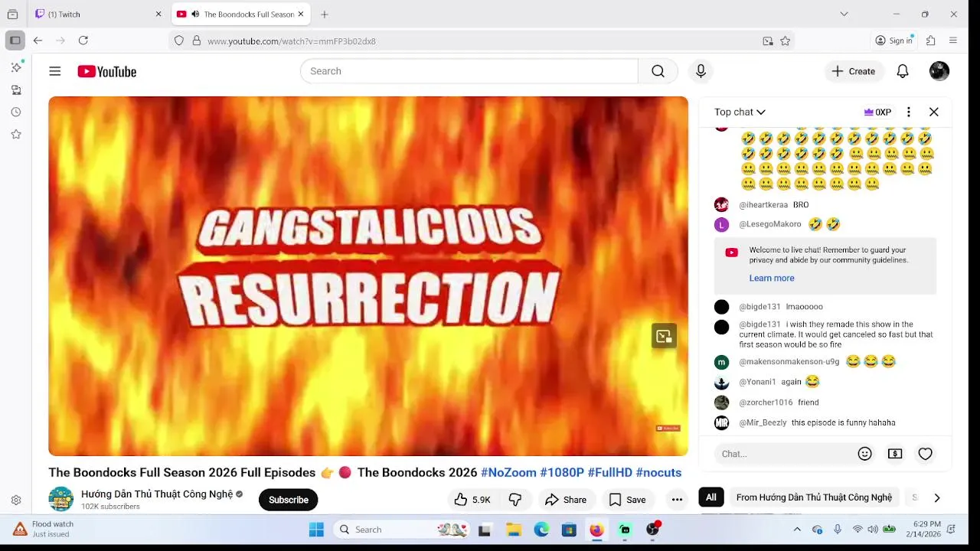Expand the list all tabs chevron
Image resolution: width=980 pixels, height=551 pixels.
[x=844, y=14]
